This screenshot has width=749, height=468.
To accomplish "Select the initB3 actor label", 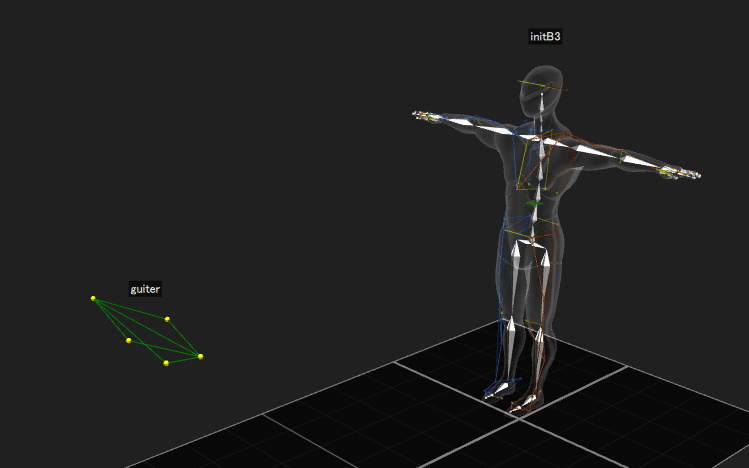I will (x=545, y=37).
